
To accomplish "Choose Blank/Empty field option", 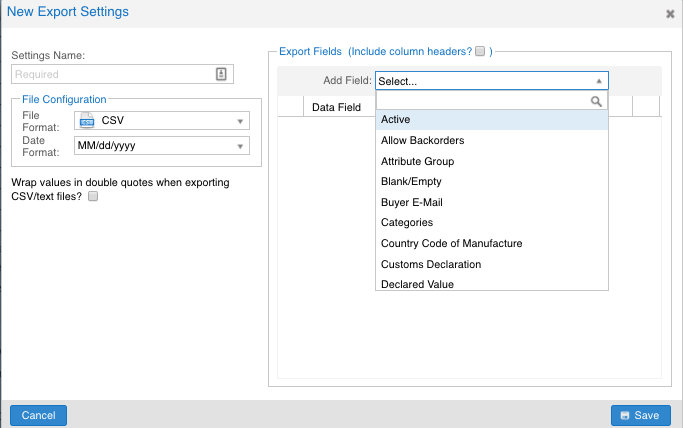I will (491, 182).
